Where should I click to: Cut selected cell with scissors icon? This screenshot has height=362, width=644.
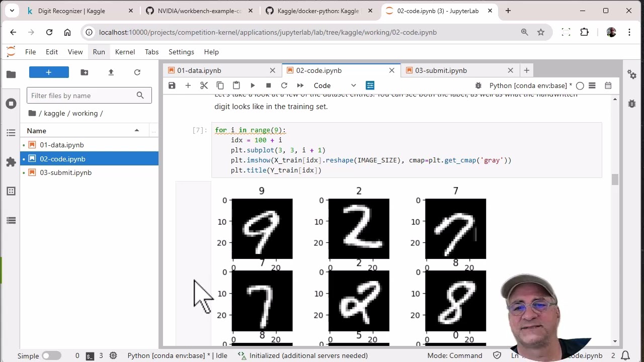click(x=204, y=85)
